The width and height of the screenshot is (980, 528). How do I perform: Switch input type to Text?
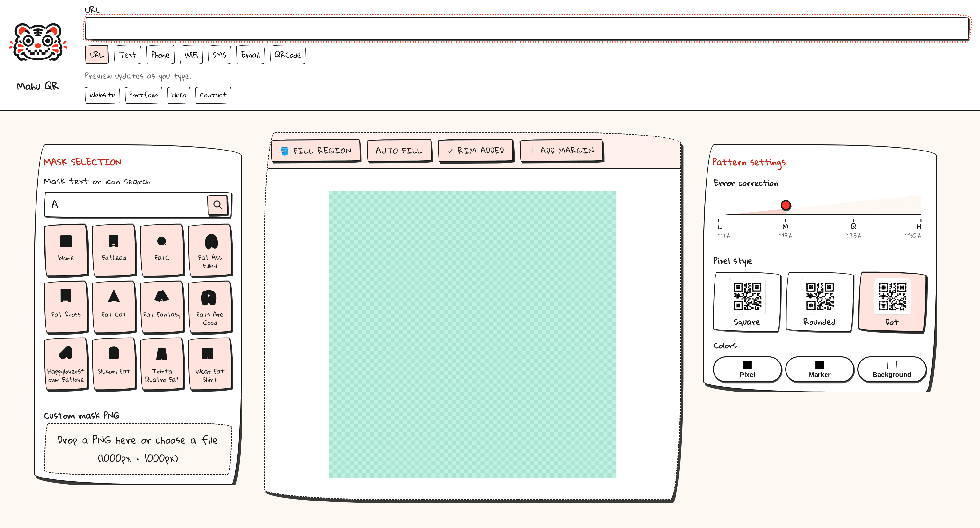[127, 54]
